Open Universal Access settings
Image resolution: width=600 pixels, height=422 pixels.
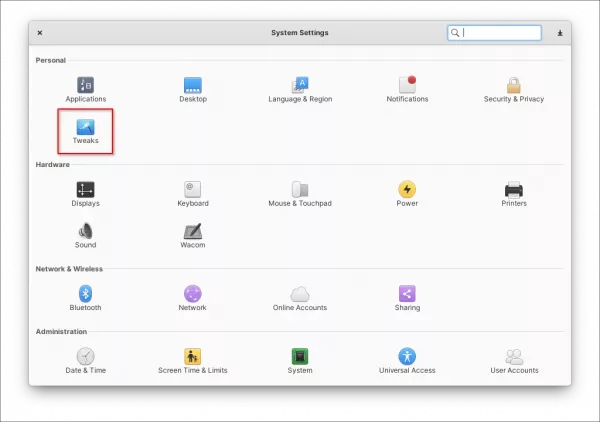(407, 361)
